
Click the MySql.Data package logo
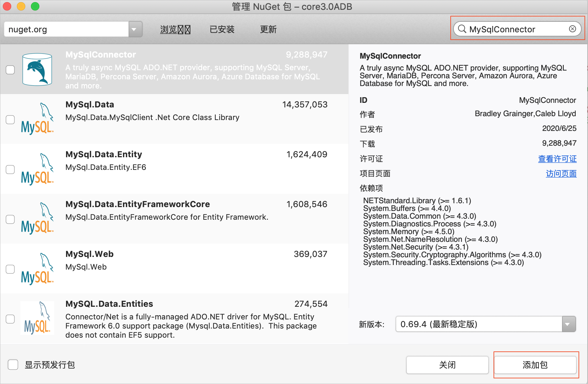click(x=37, y=119)
